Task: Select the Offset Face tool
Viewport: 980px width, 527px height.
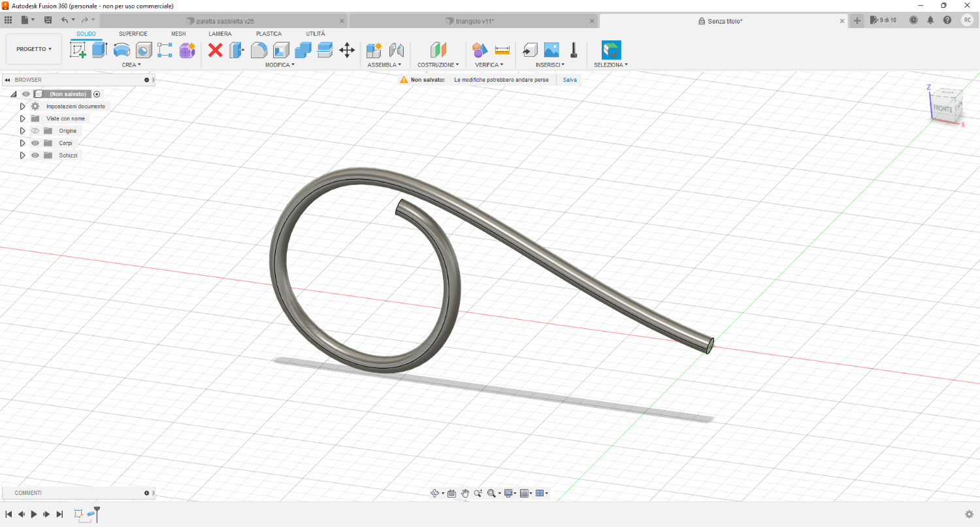Action: point(325,50)
